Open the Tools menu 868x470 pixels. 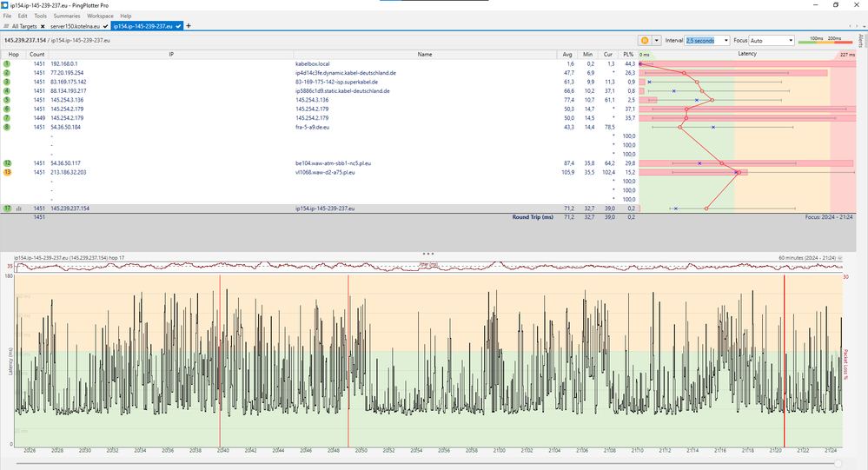(41, 16)
